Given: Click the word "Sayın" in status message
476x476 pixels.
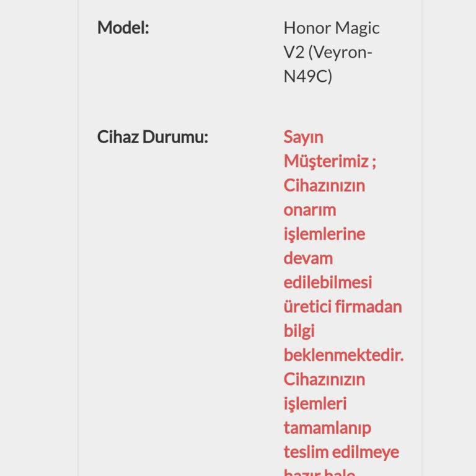Looking at the screenshot, I should pos(303,137).
